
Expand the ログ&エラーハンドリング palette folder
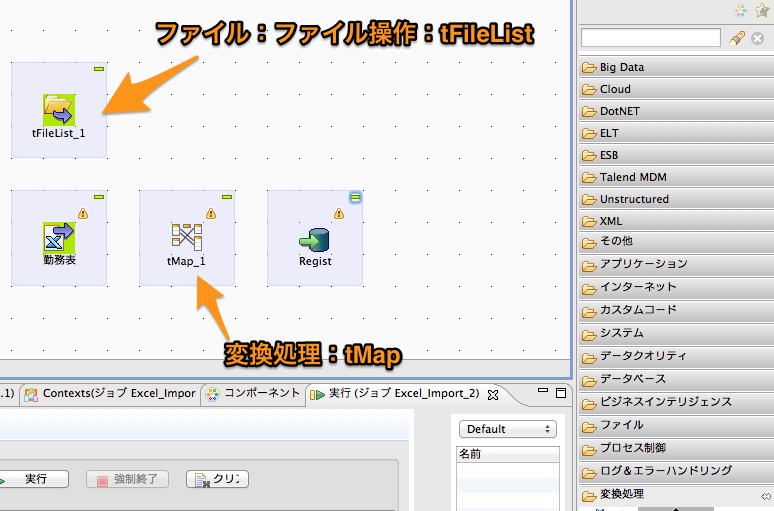[676, 472]
